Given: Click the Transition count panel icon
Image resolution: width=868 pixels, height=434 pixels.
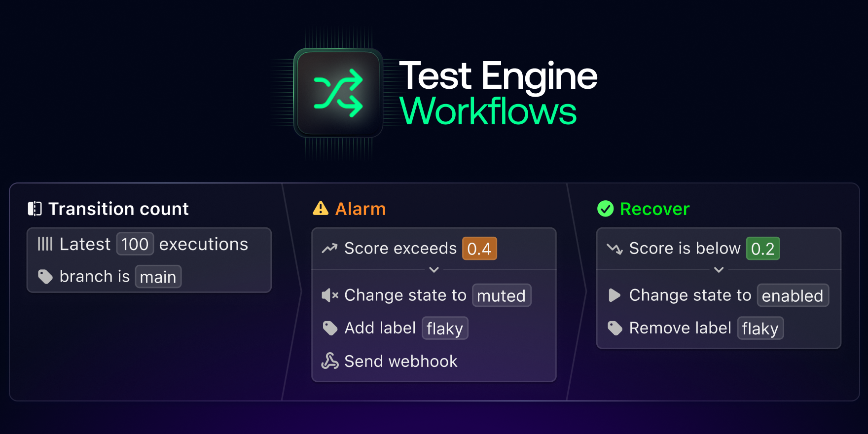Looking at the screenshot, I should [x=35, y=209].
